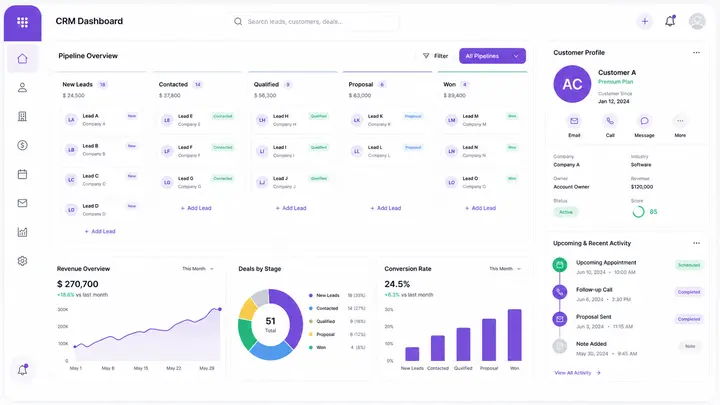Message Customer A via chat icon
The width and height of the screenshot is (720, 405).
point(644,121)
